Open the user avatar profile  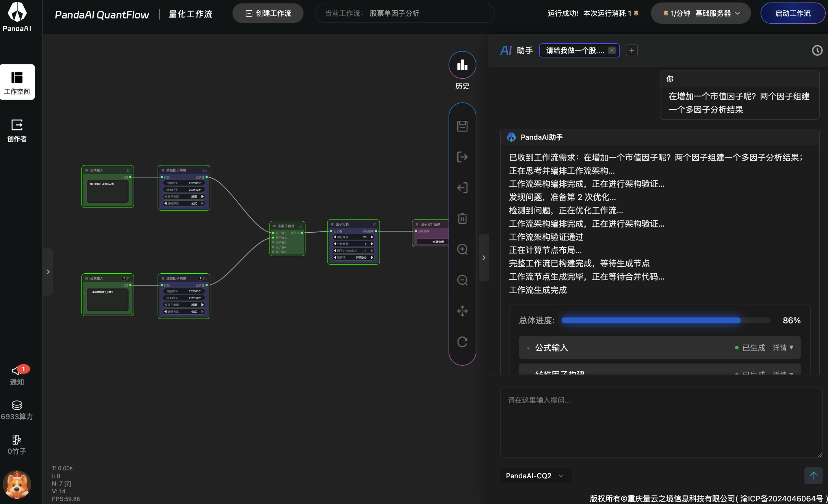[17, 485]
